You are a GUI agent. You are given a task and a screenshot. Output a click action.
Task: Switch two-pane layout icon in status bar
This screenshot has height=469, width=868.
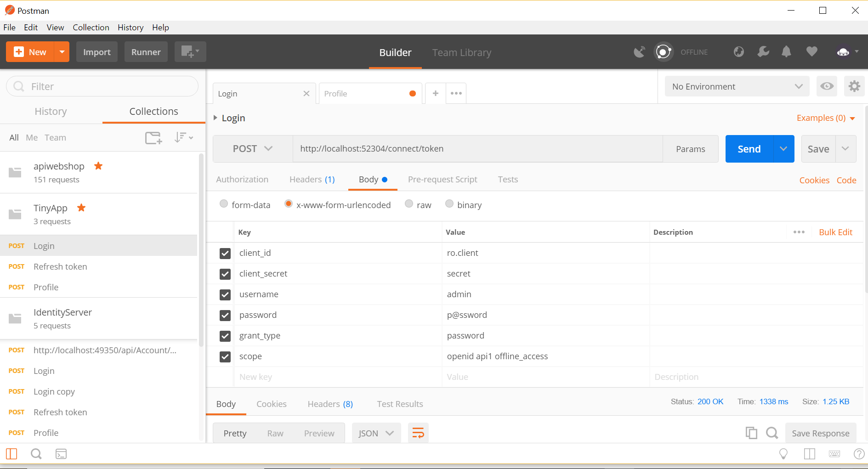coord(810,454)
